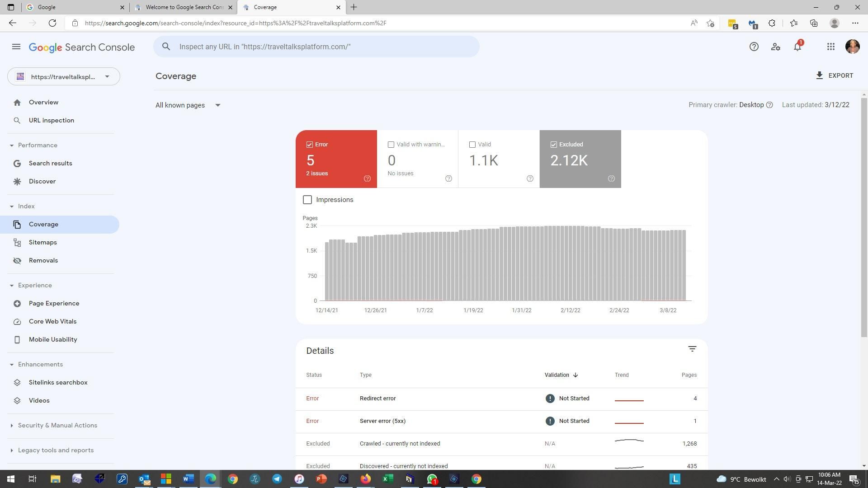Open Core Web Vitals report

pyautogui.click(x=52, y=322)
